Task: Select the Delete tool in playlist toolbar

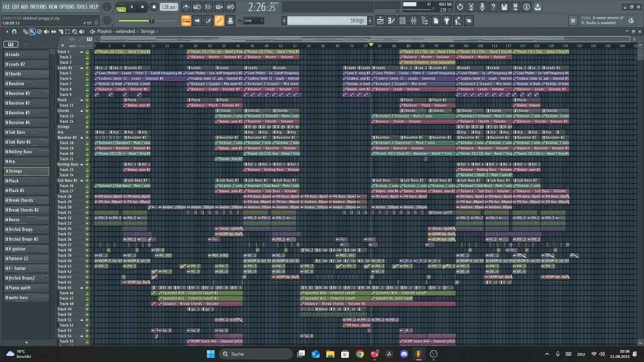Action: pos(39,32)
